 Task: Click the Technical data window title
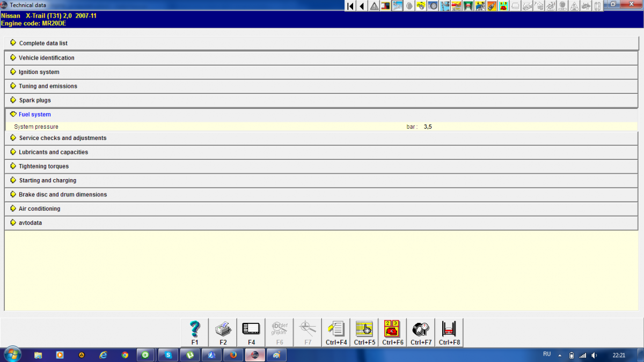(28, 5)
